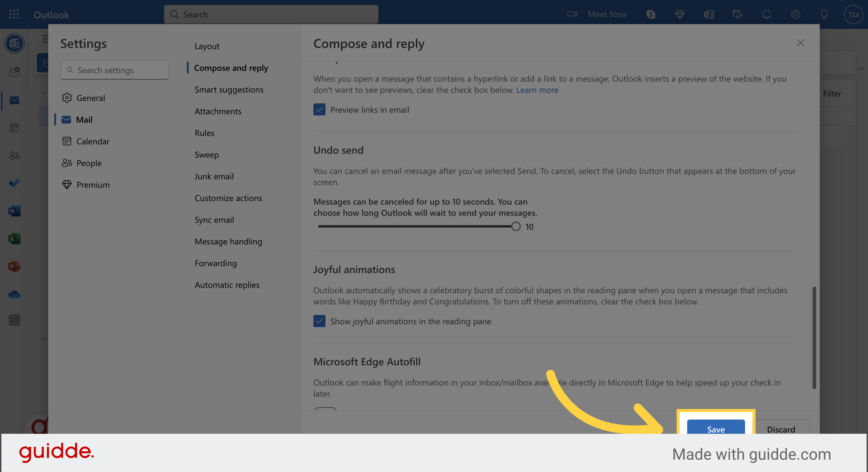Open Layout mail settings
This screenshot has width=868, height=472.
(x=207, y=46)
